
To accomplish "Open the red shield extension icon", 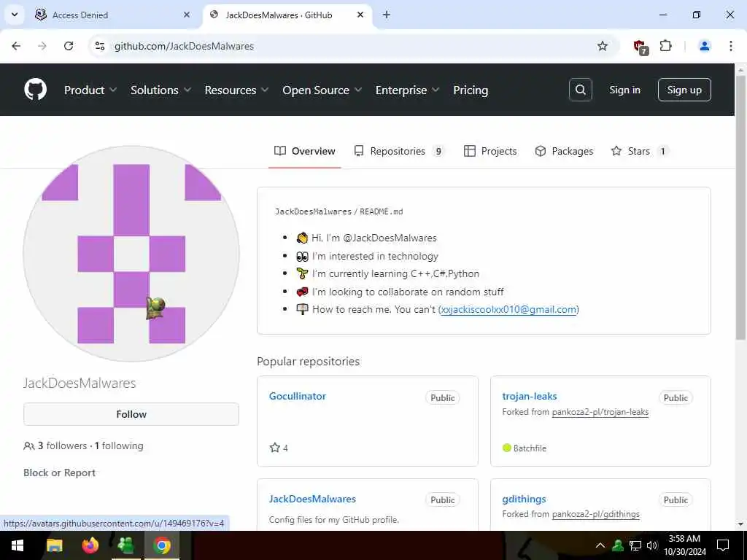I will click(x=640, y=47).
